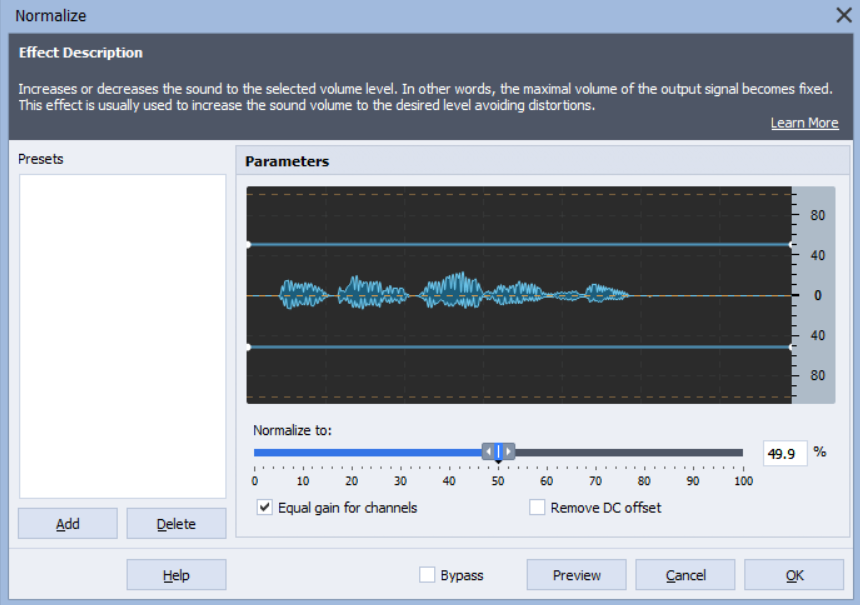Open Help for Normalize effect
Viewport: 860px width, 605px height.
point(176,575)
